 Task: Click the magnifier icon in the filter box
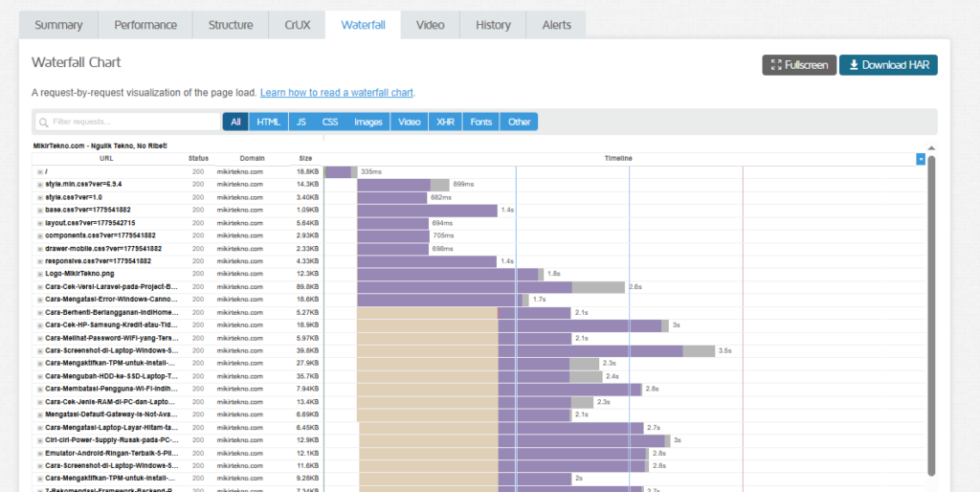tap(43, 122)
